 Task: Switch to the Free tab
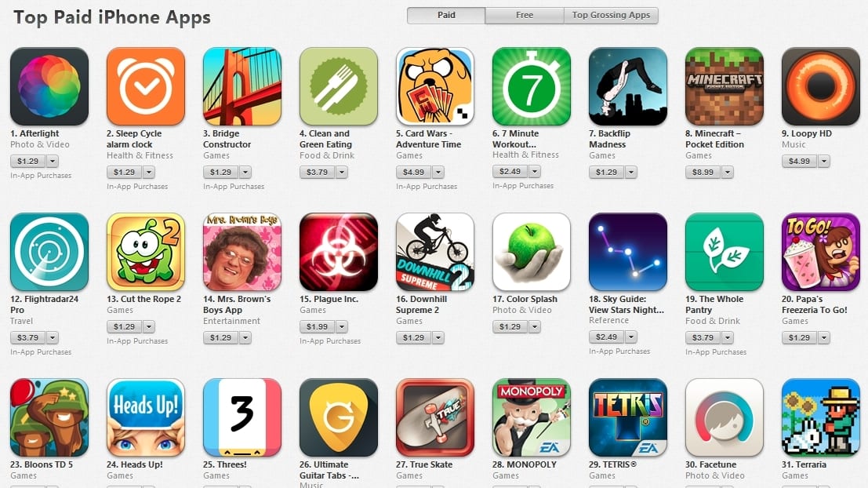click(525, 16)
